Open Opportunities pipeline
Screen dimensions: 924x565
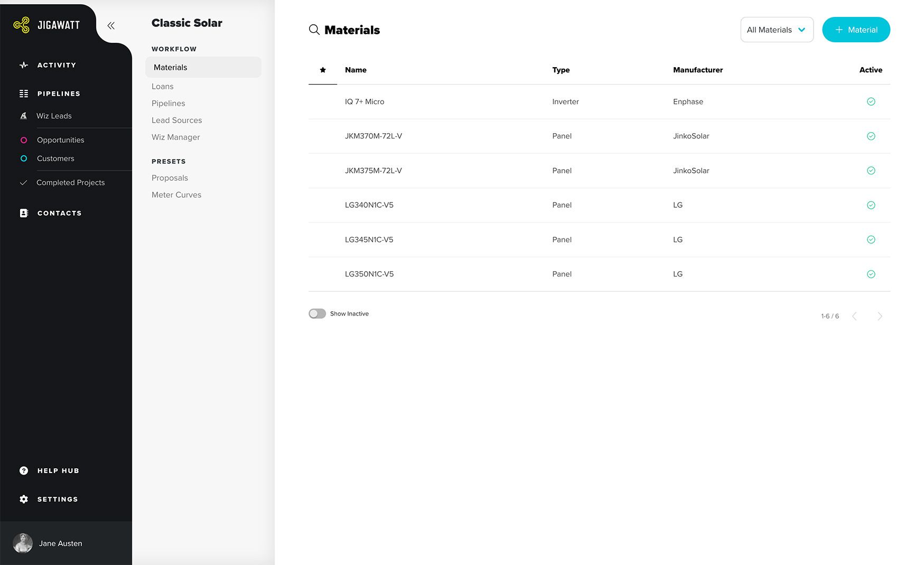click(61, 140)
